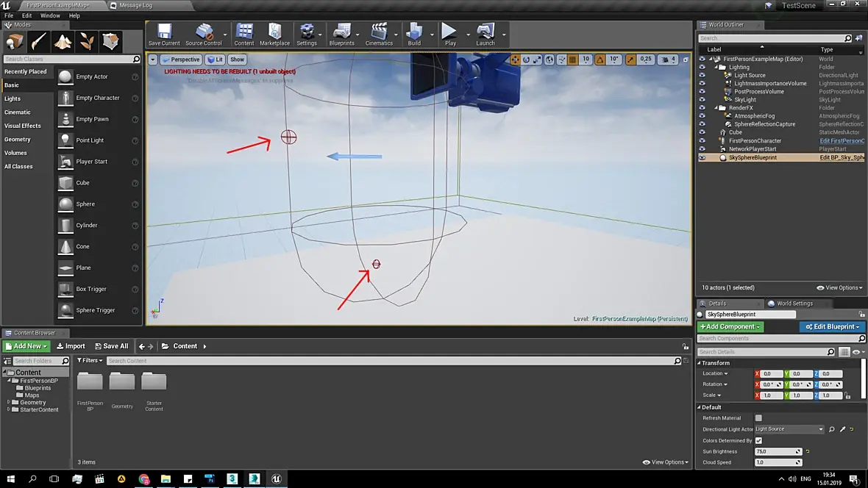Enable the Refresh Material checkbox
The width and height of the screenshot is (868, 488).
[758, 418]
